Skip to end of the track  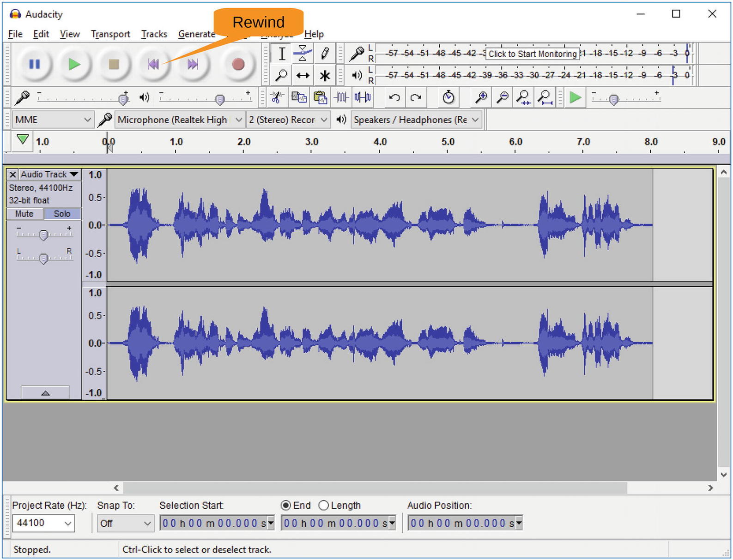(193, 64)
